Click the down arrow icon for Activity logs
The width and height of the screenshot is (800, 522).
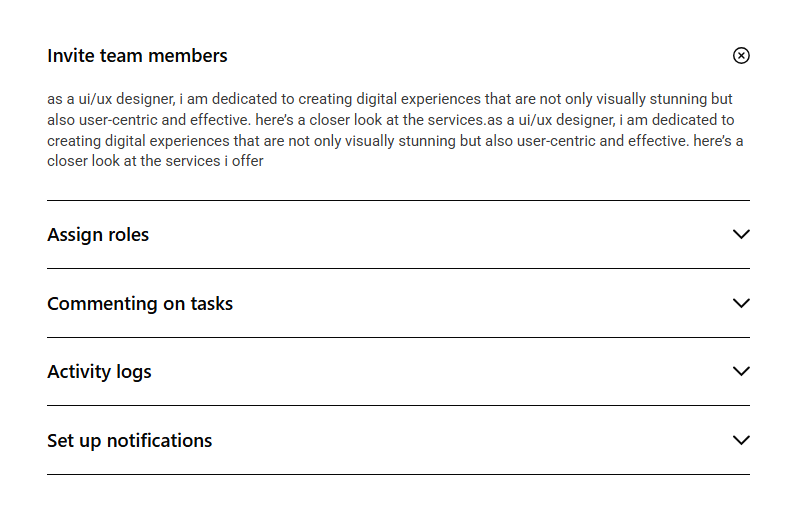pyautogui.click(x=741, y=371)
